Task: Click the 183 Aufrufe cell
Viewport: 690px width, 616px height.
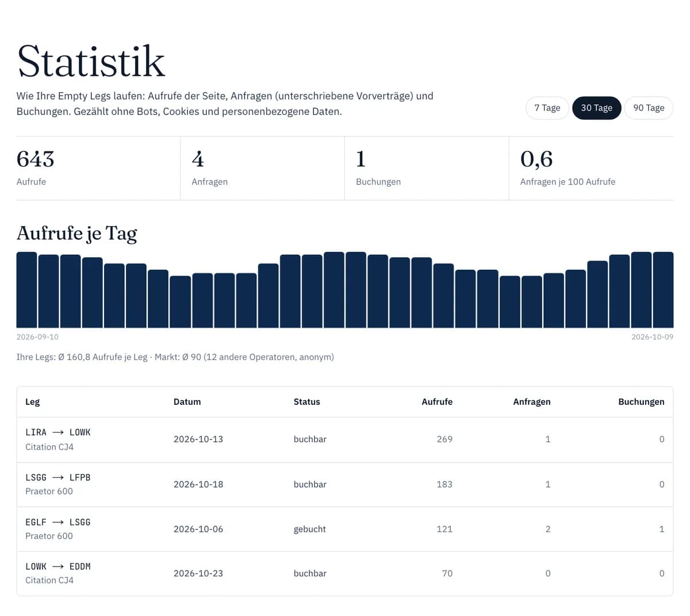Action: pyautogui.click(x=444, y=484)
